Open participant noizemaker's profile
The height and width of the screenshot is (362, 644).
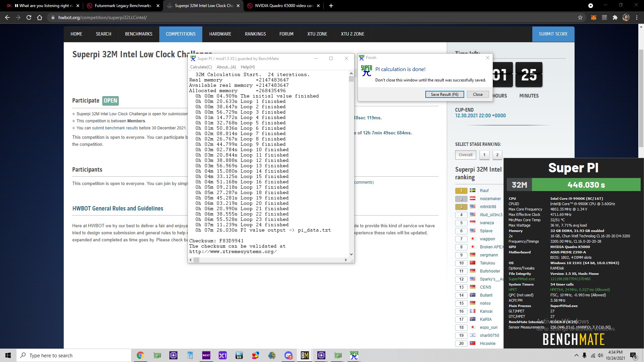coord(490,198)
